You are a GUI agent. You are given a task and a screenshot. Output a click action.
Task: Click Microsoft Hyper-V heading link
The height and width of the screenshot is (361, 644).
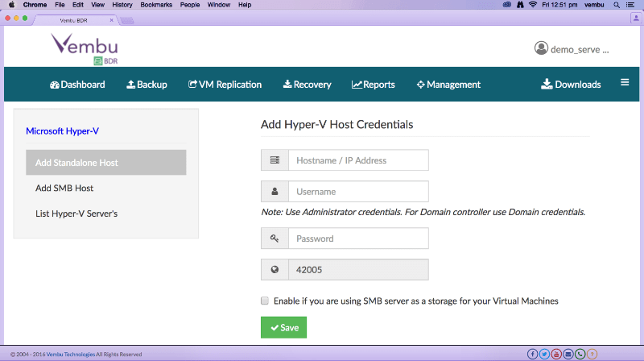tap(63, 131)
